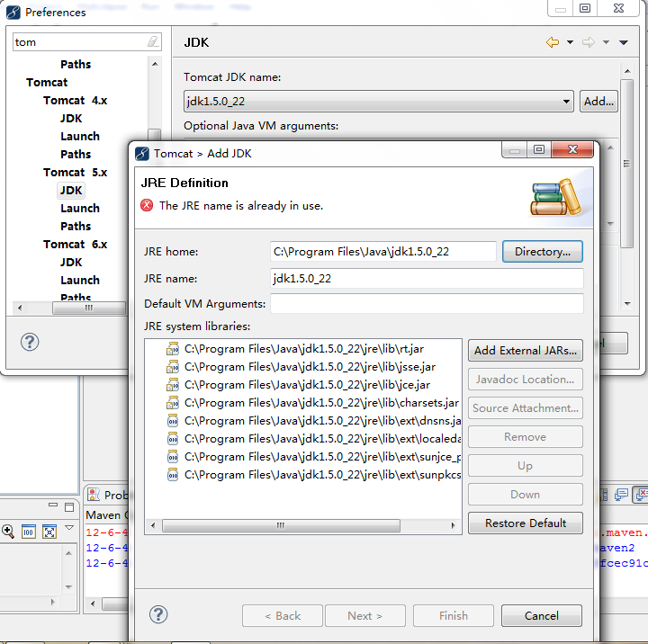Click right arrow of libraries list scrollbar

453,525
